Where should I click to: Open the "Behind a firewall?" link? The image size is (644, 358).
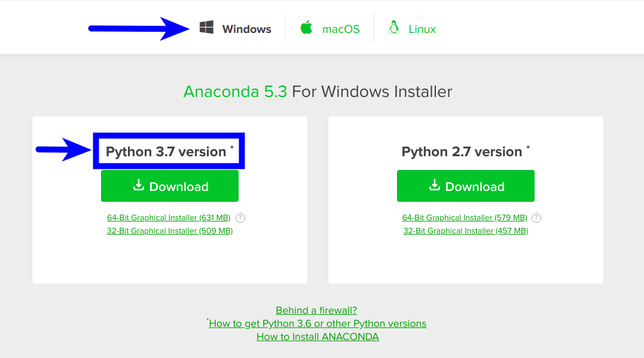(316, 310)
